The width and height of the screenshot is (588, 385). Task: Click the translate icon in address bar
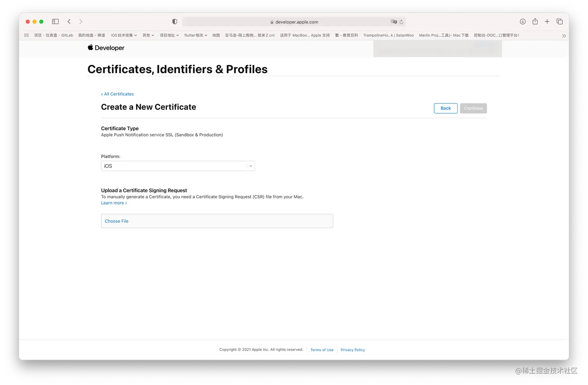pyautogui.click(x=394, y=22)
